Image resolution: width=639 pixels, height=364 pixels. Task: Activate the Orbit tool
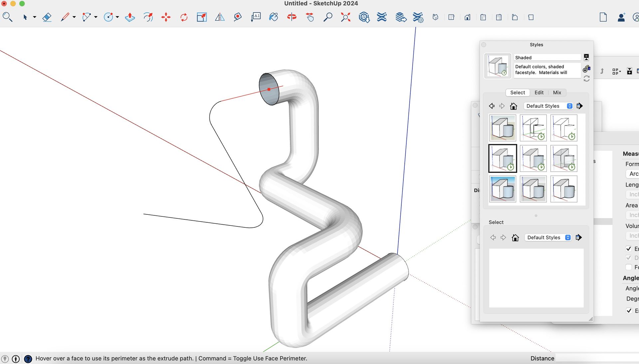pyautogui.click(x=292, y=17)
